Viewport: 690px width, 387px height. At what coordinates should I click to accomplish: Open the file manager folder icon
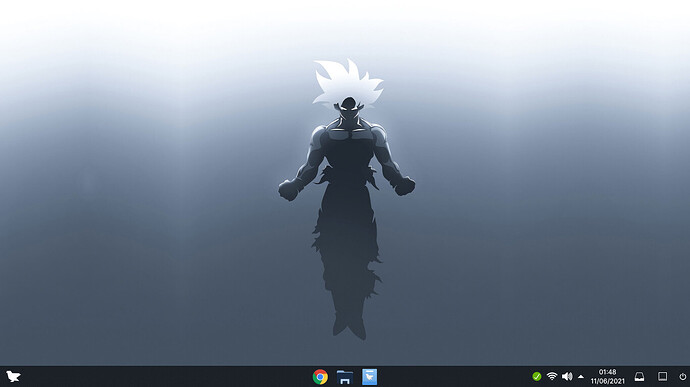point(345,377)
